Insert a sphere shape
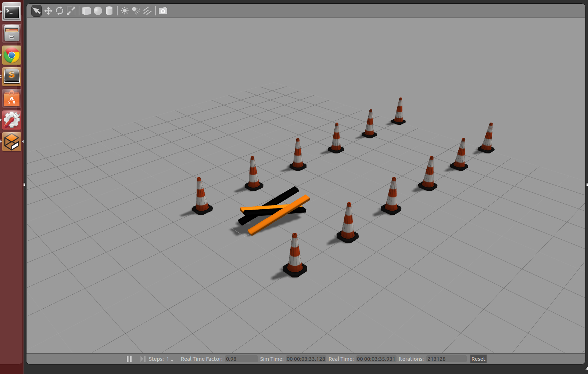This screenshot has height=374, width=588. (x=98, y=11)
